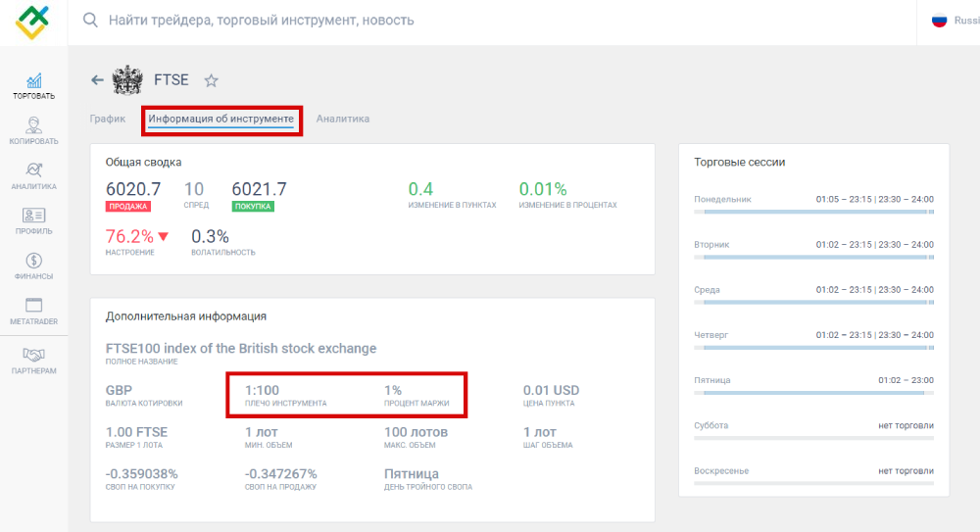Viewport: 980px width, 532px height.
Task: Open the Торговать trading section
Action: coord(33,86)
